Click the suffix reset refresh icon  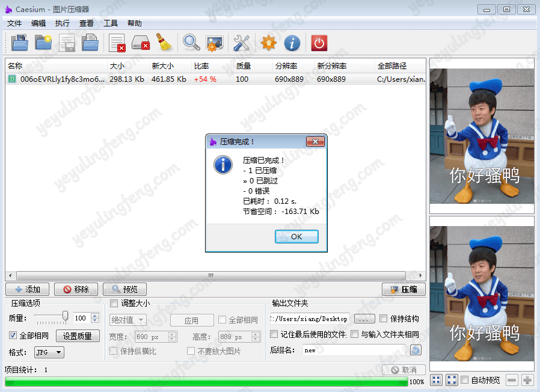(416, 350)
